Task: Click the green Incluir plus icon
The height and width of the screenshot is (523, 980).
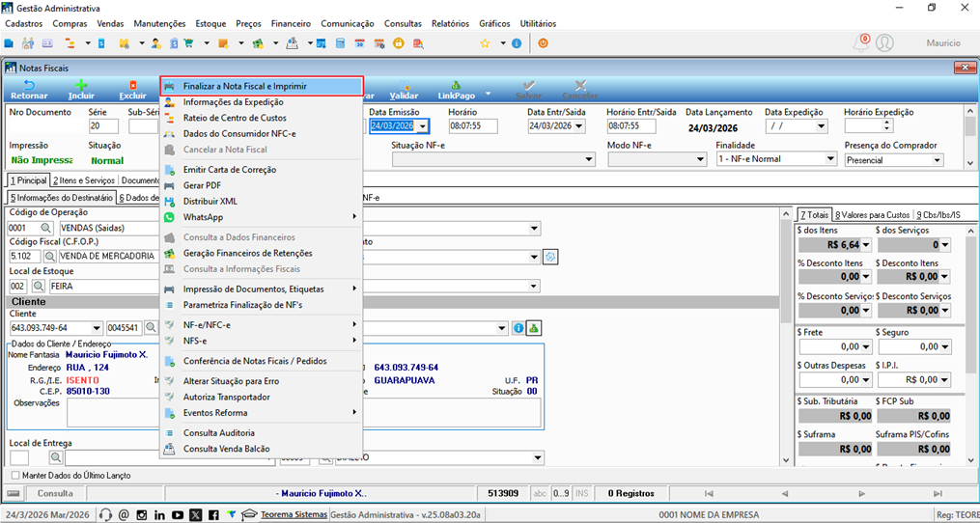Action: tap(81, 86)
